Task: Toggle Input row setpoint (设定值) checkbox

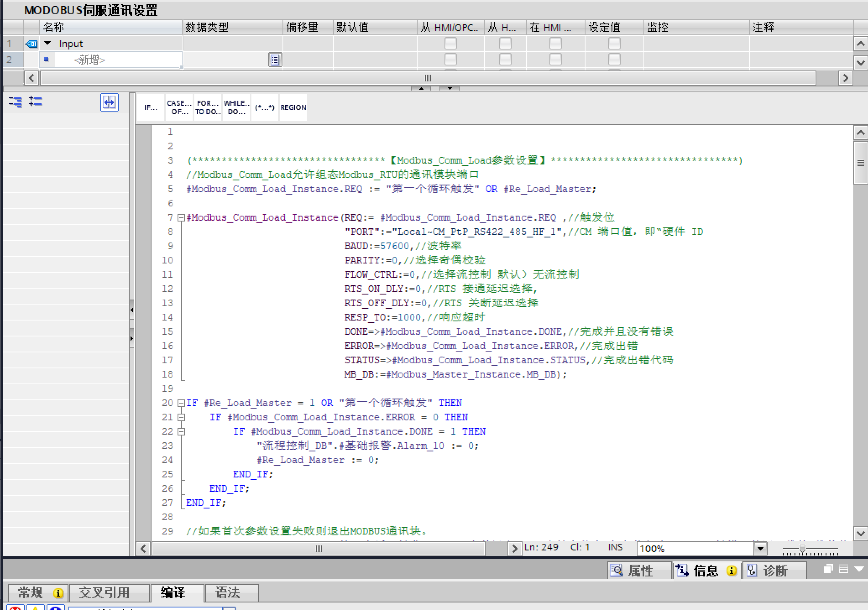Action: [x=614, y=44]
